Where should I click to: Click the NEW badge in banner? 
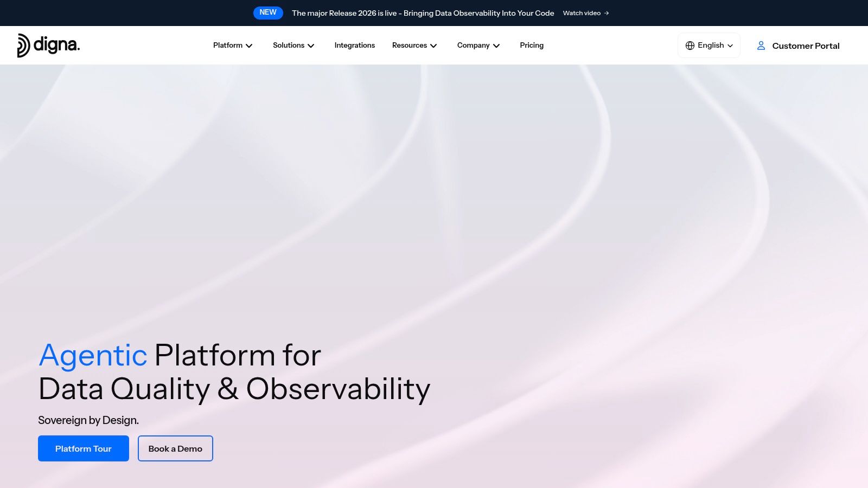(x=268, y=12)
